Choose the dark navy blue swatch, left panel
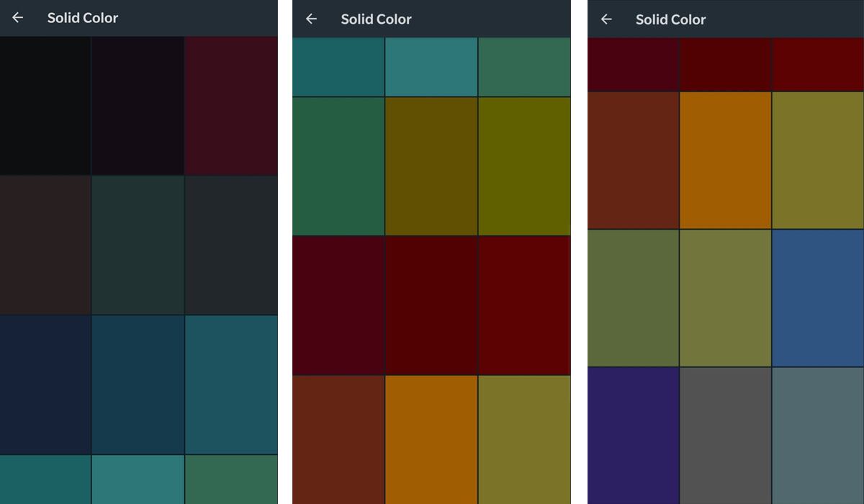 point(45,384)
